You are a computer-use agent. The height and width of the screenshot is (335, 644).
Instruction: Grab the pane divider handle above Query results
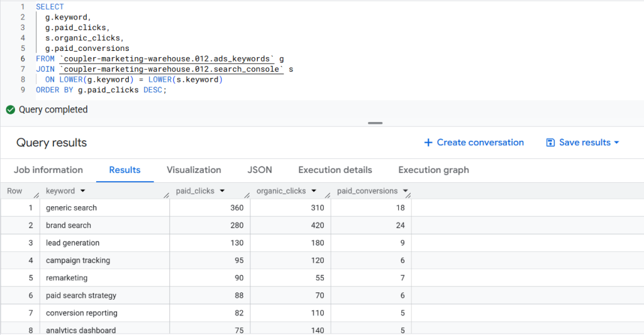[x=375, y=123]
